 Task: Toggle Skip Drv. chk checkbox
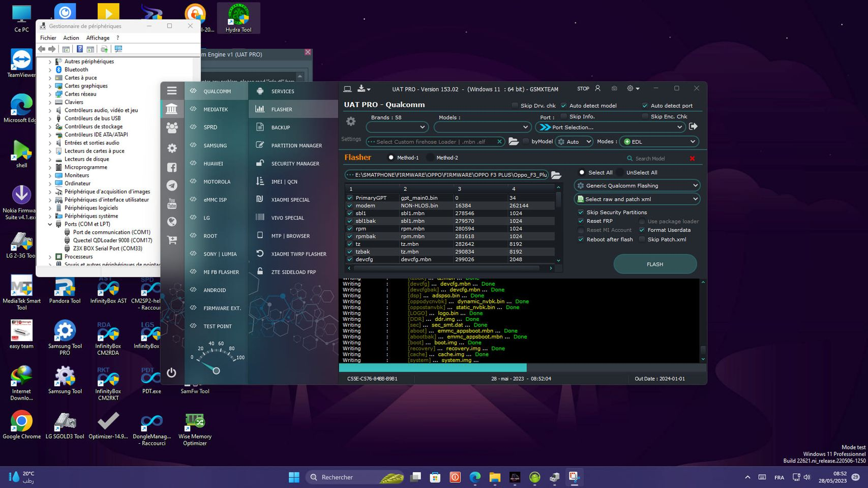[x=515, y=106]
